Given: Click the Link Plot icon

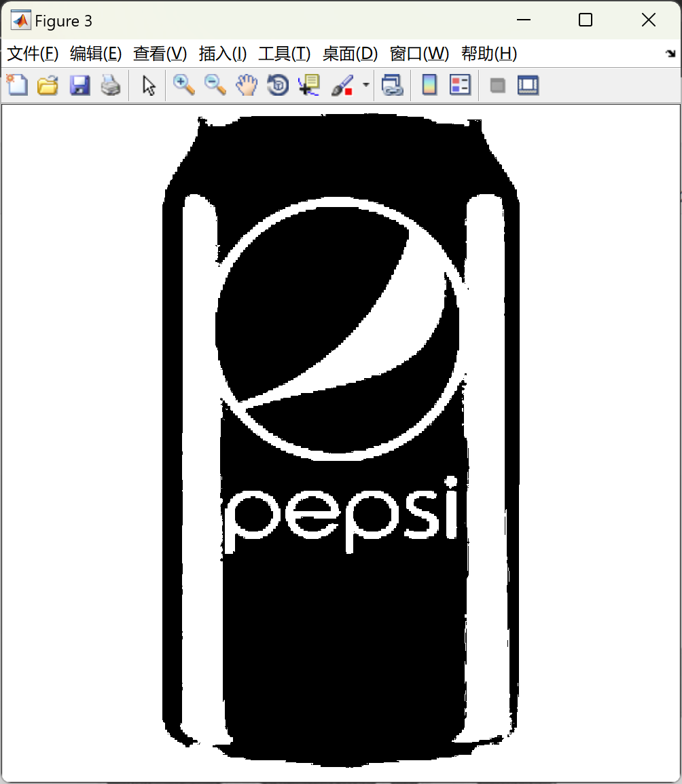Looking at the screenshot, I should pyautogui.click(x=392, y=86).
